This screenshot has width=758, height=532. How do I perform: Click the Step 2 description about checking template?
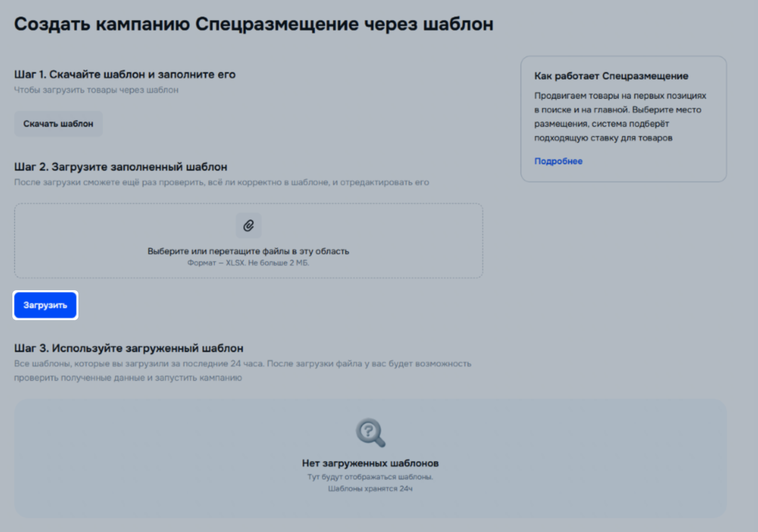click(x=221, y=182)
